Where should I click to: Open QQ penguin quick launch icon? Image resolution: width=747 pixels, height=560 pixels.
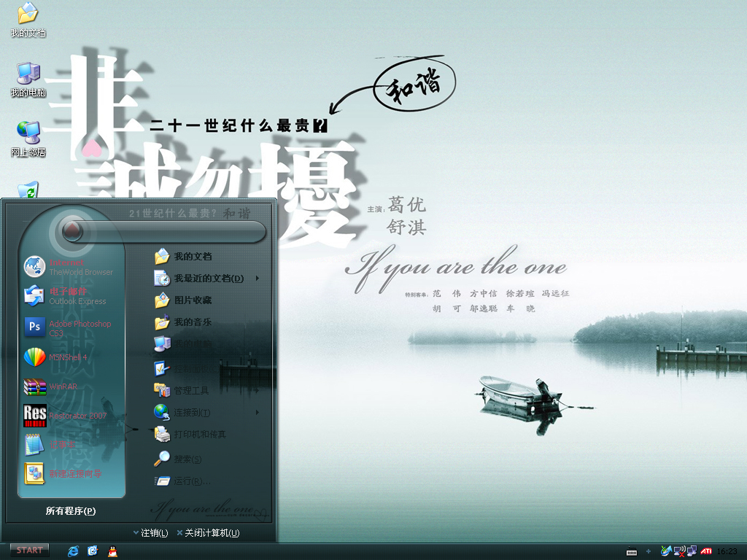[112, 551]
